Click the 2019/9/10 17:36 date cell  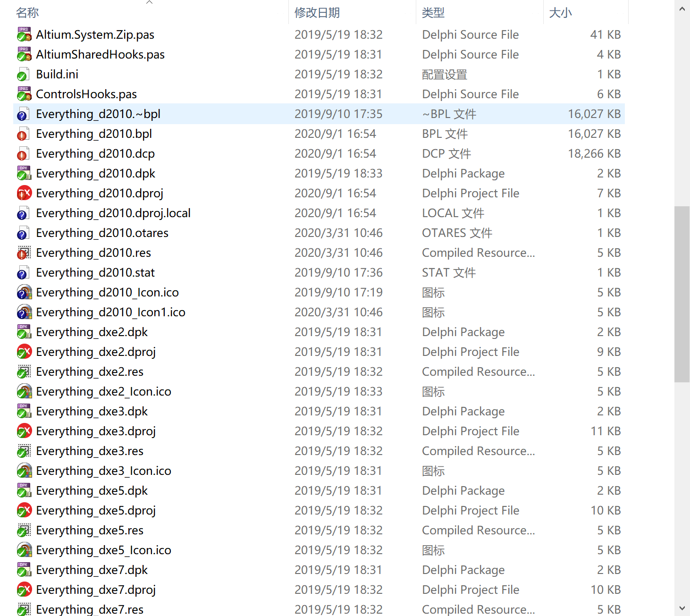click(338, 272)
